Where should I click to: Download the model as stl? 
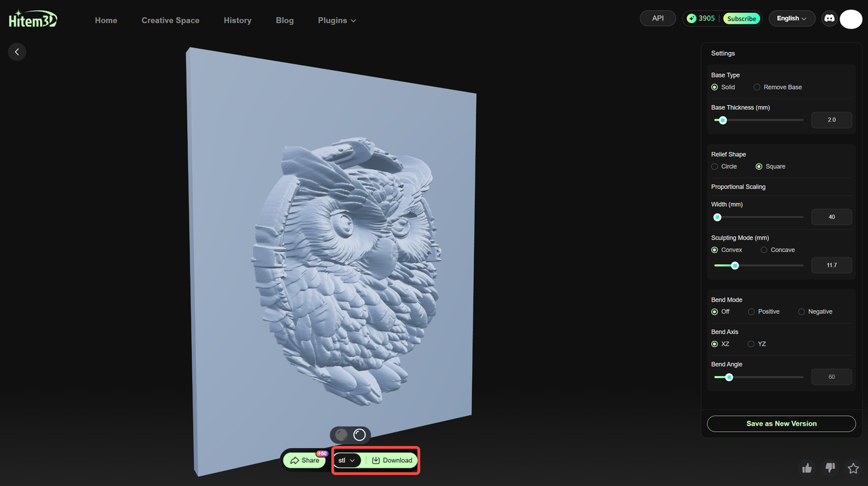[392, 460]
